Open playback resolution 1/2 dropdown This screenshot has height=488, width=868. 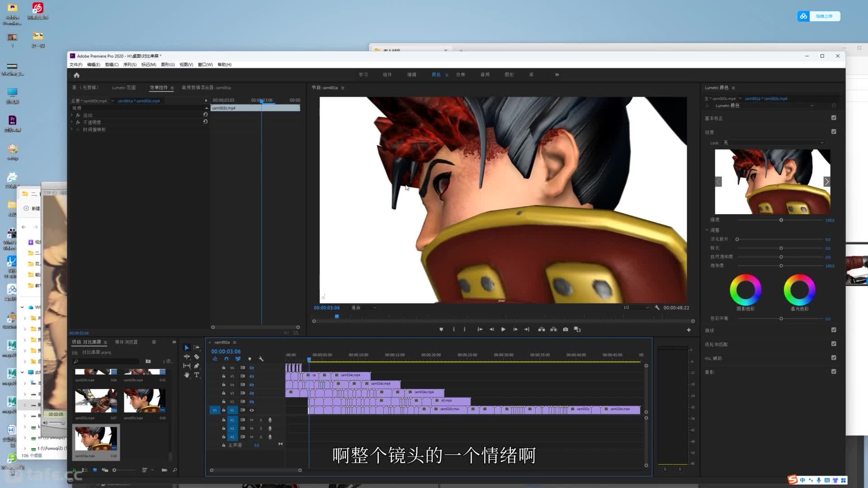click(636, 308)
